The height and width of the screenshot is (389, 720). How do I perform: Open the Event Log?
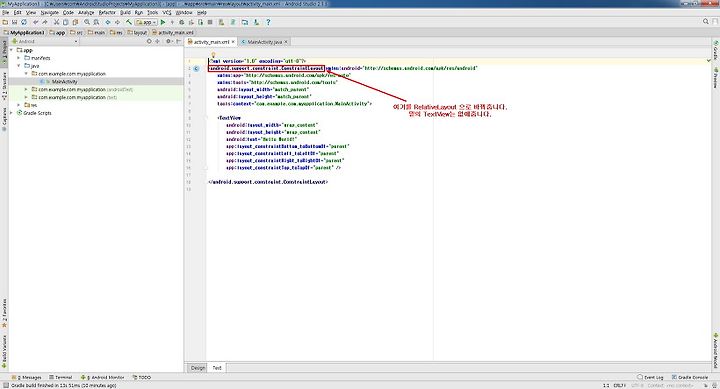[x=650, y=377]
